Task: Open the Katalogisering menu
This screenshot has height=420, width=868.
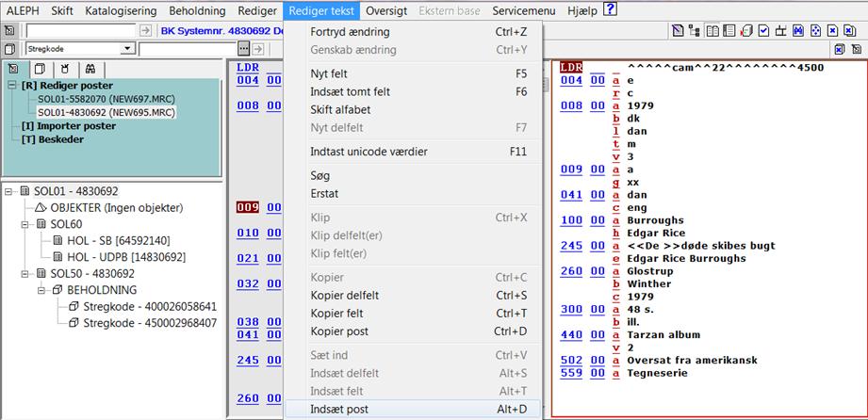Action: click(123, 10)
